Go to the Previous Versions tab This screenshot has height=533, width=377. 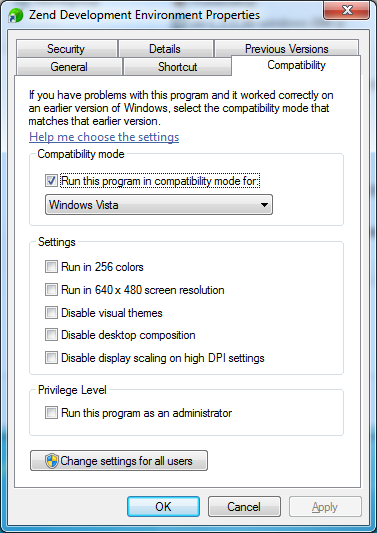[x=287, y=49]
